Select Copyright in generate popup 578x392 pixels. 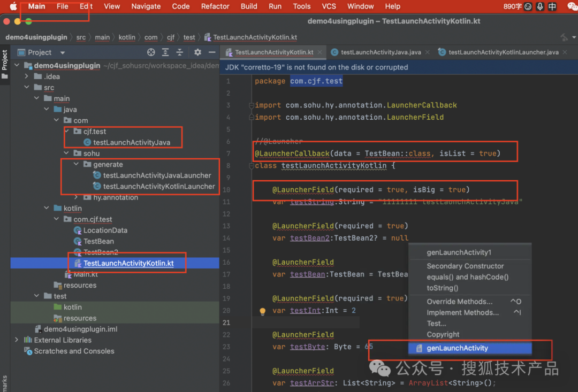[x=470, y=335]
